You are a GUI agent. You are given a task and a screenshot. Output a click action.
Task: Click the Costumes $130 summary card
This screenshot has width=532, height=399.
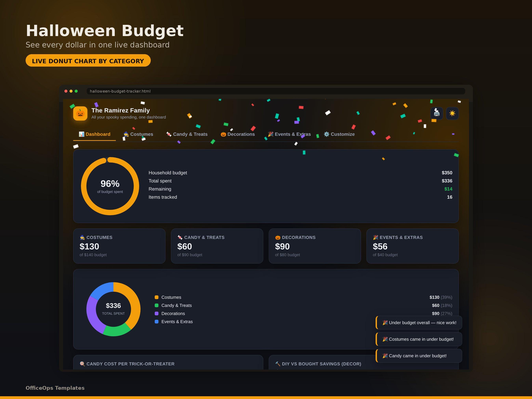(x=119, y=246)
